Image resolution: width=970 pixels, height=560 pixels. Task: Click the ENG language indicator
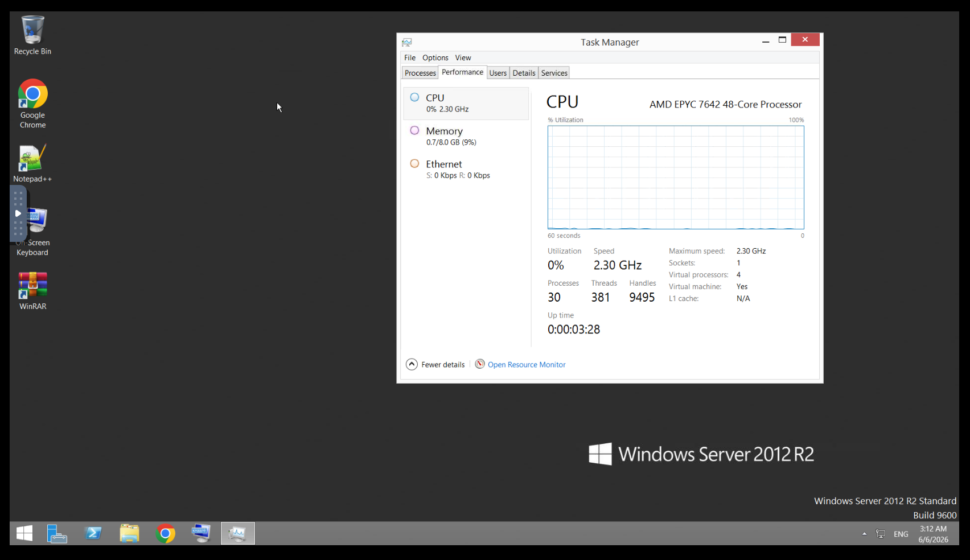(x=901, y=534)
